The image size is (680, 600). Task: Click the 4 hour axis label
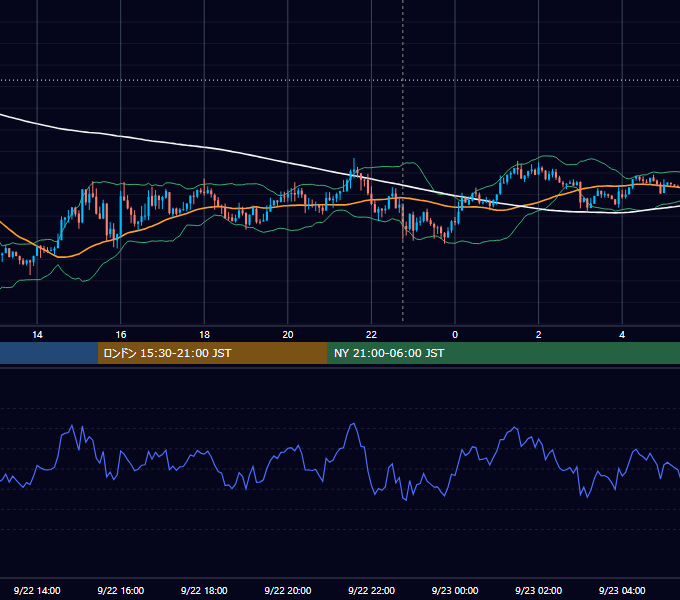622,335
